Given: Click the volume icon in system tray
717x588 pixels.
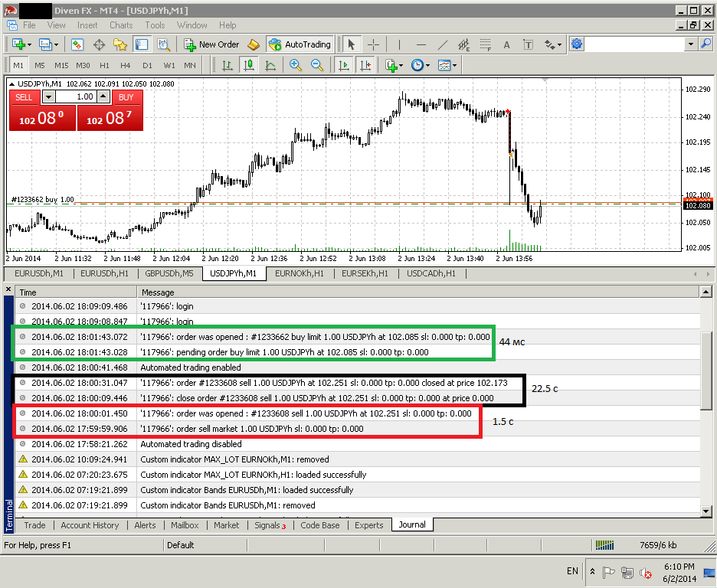Looking at the screenshot, I should pyautogui.click(x=646, y=573).
